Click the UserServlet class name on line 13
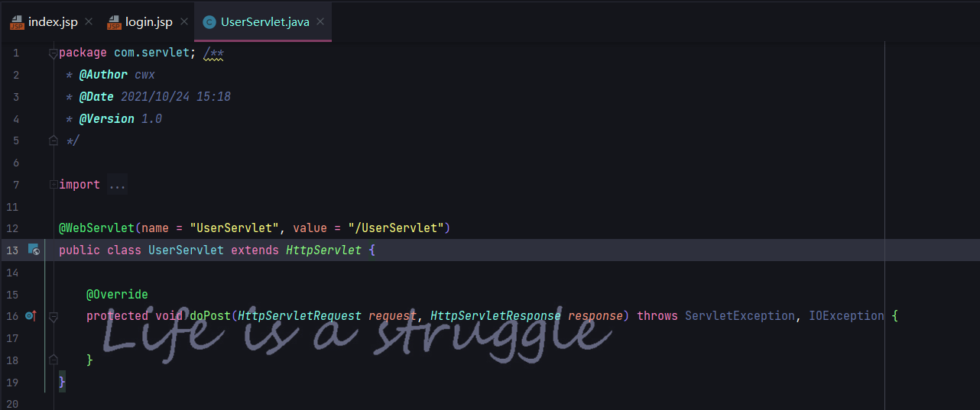This screenshot has height=410, width=980. coord(186,250)
